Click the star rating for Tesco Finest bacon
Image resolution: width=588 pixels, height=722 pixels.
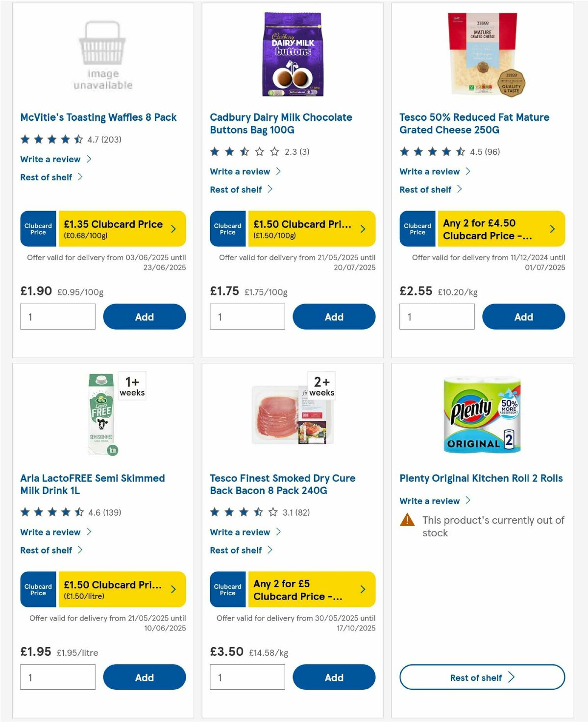(x=240, y=512)
